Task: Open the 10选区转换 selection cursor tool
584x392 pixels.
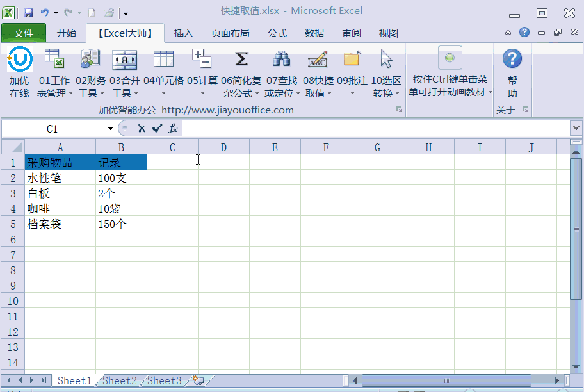Action: [x=386, y=72]
